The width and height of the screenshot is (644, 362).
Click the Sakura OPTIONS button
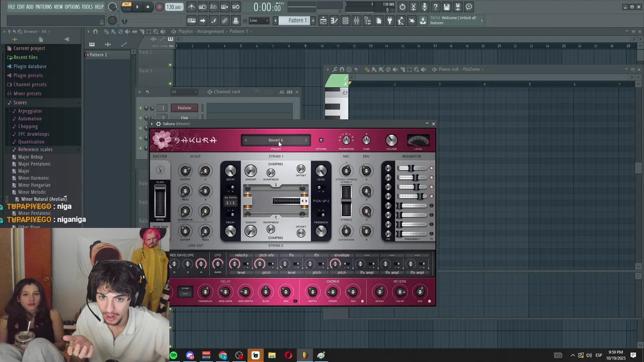pyautogui.click(x=321, y=141)
